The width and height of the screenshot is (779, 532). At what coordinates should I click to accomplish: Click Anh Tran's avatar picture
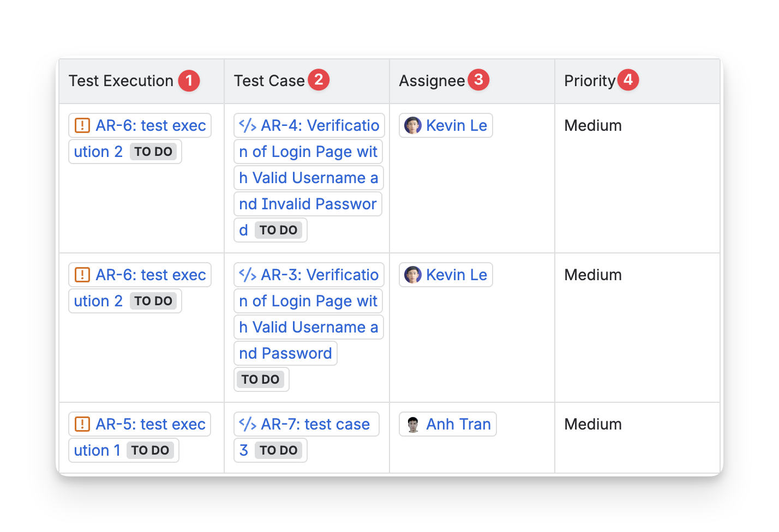tap(413, 424)
